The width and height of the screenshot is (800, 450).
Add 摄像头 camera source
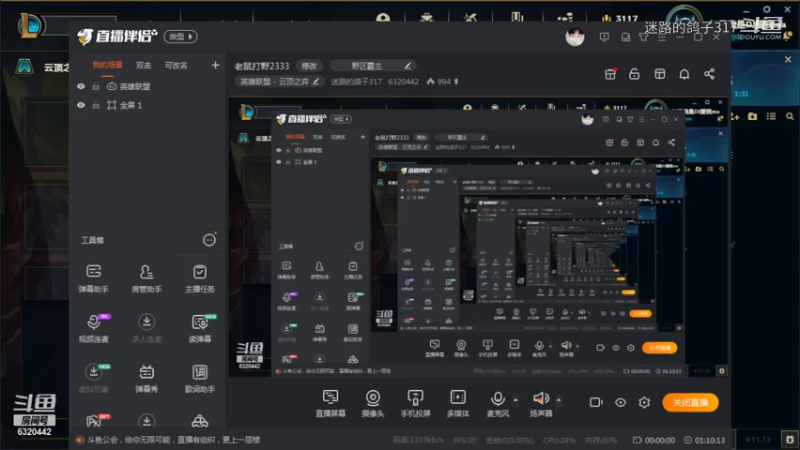click(x=373, y=404)
